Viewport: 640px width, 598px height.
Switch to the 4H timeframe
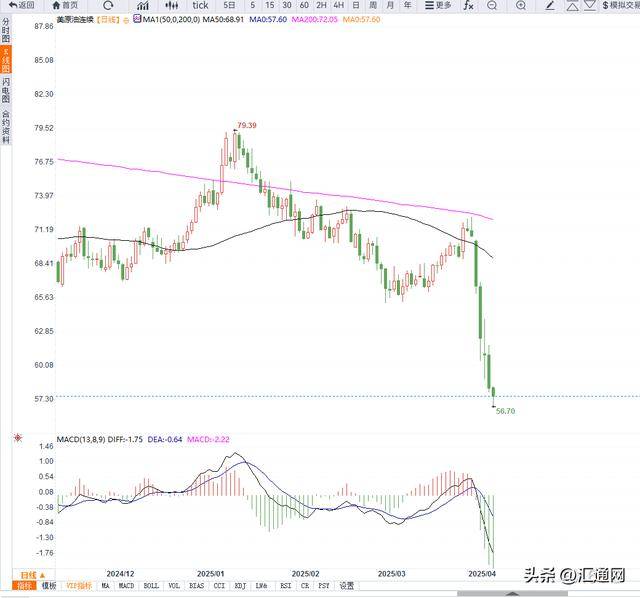[337, 6]
